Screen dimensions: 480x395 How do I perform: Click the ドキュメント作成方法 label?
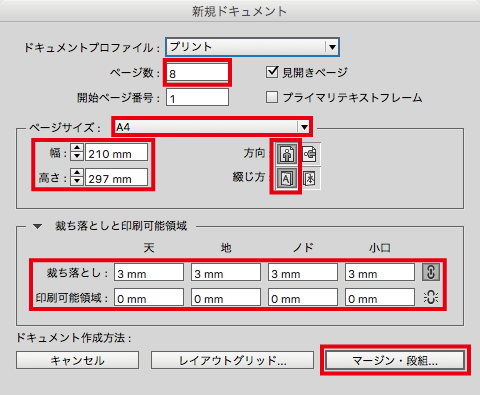click(74, 338)
